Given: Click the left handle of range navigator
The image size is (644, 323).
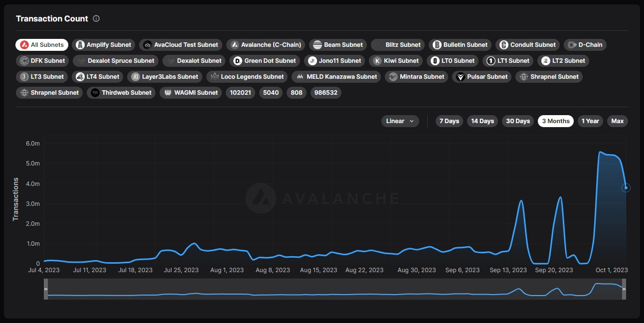Looking at the screenshot, I should point(46,289).
